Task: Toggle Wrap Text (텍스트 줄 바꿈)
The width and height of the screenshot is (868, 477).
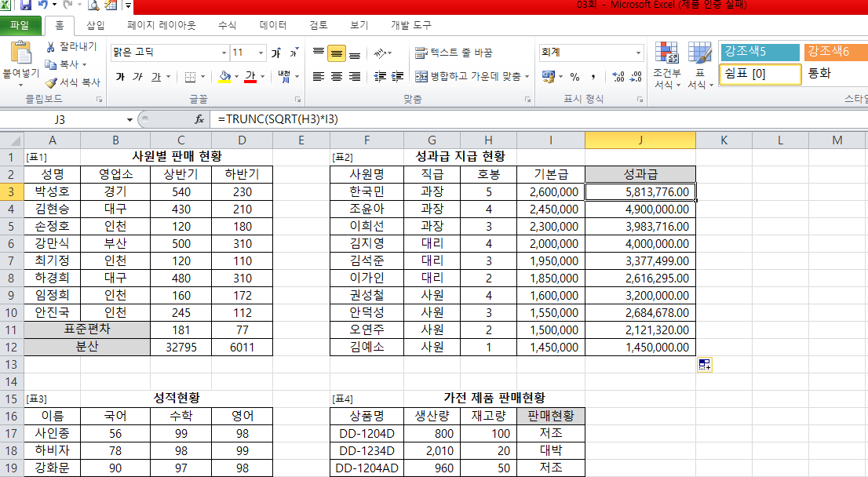Action: point(454,53)
